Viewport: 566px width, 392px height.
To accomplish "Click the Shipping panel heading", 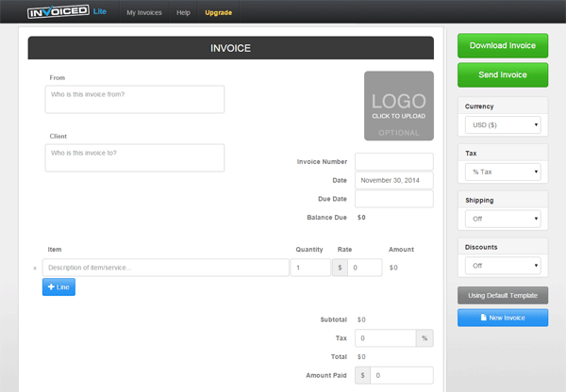I will click(x=479, y=200).
